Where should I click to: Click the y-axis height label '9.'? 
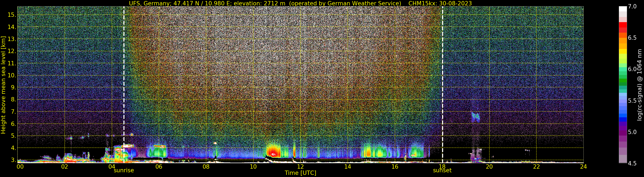click(13, 87)
